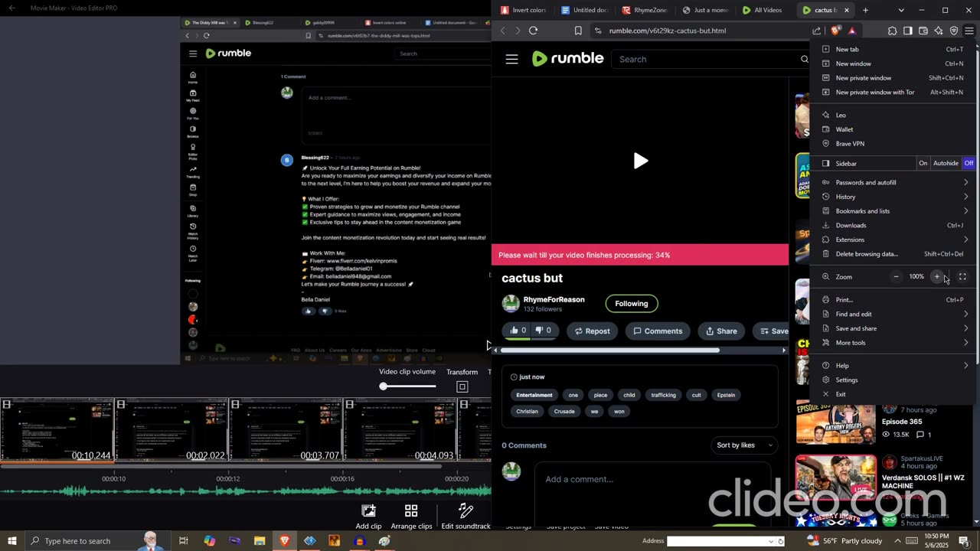Click the horizontal scrollbar under video buttons

coord(609,350)
